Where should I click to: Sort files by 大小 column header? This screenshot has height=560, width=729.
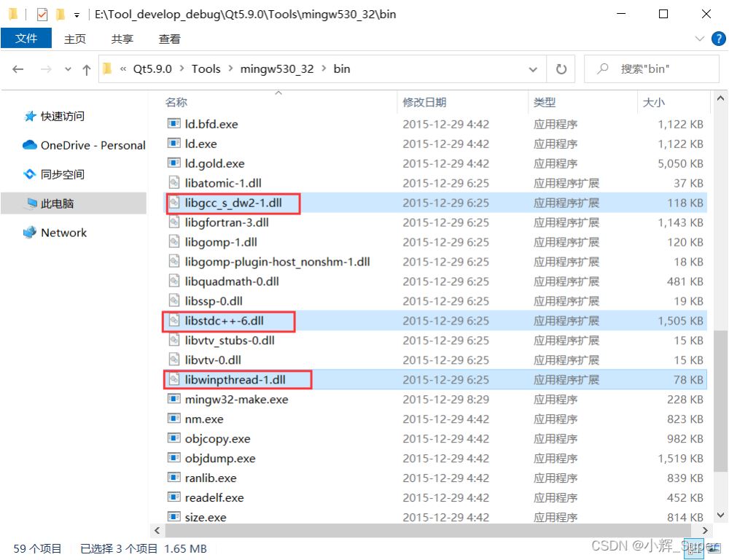pyautogui.click(x=654, y=103)
